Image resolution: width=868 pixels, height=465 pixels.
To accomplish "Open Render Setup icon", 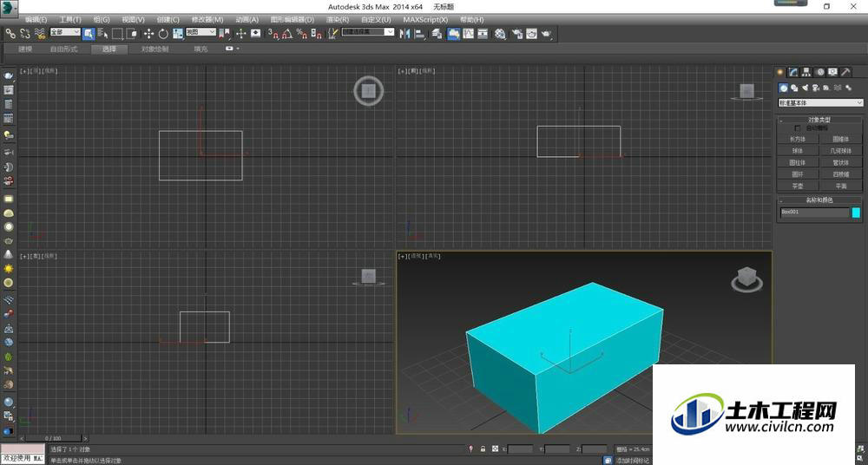I will (517, 34).
